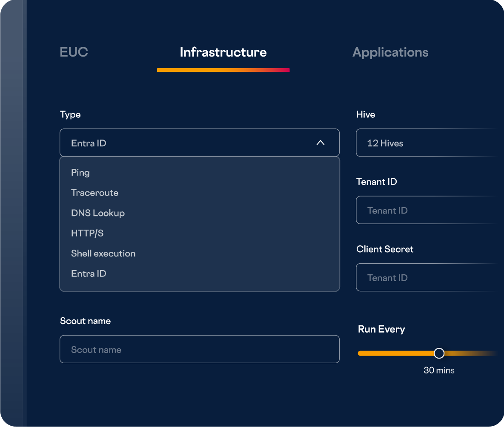This screenshot has height=427, width=504.
Task: Pick Entra ID in the open options list
Action: coord(89,273)
